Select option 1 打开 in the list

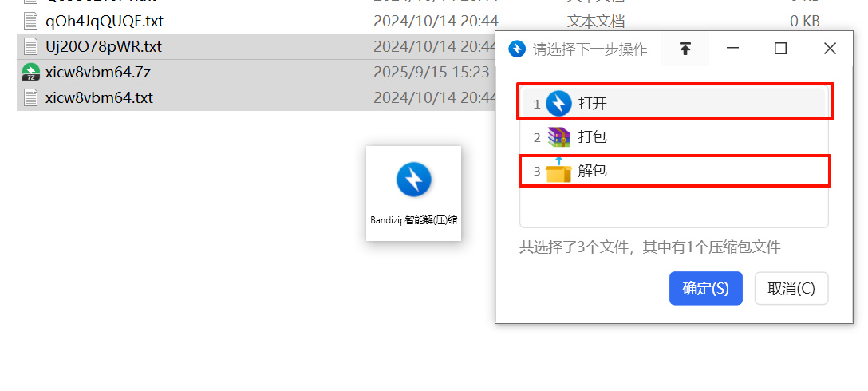pyautogui.click(x=674, y=104)
